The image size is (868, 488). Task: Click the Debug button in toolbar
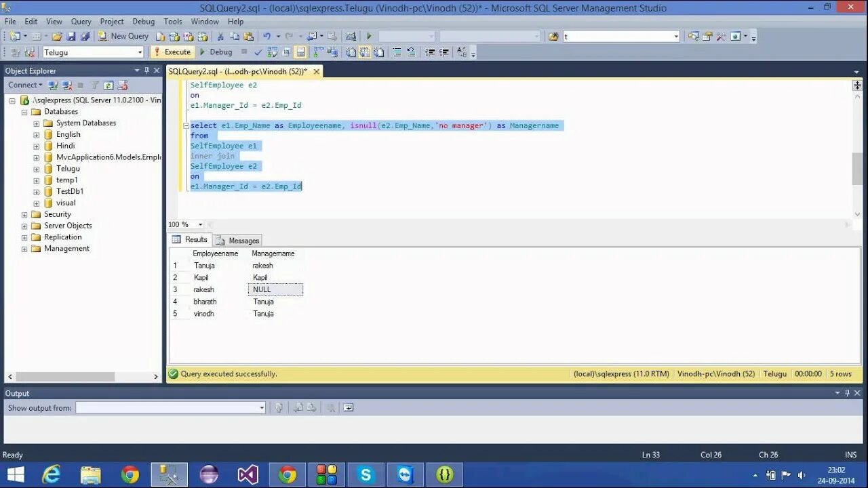[216, 52]
